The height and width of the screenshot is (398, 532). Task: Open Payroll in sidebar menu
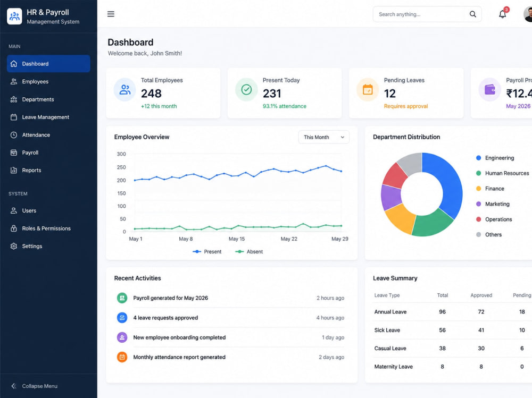click(x=48, y=153)
